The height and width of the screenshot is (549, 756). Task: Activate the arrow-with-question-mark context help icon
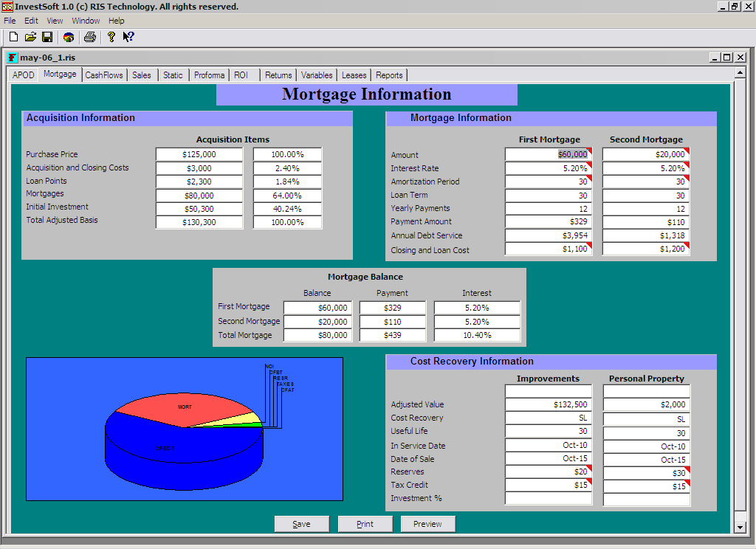pos(128,37)
